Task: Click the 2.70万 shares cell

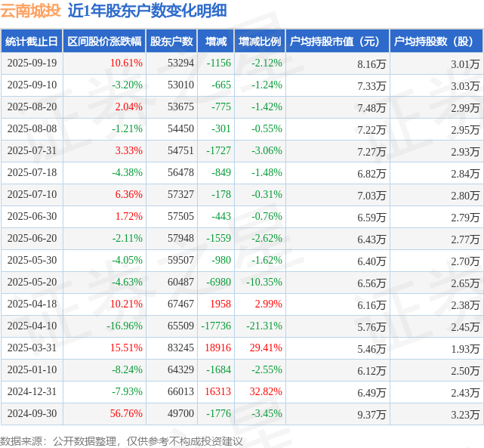Action: [x=465, y=261]
